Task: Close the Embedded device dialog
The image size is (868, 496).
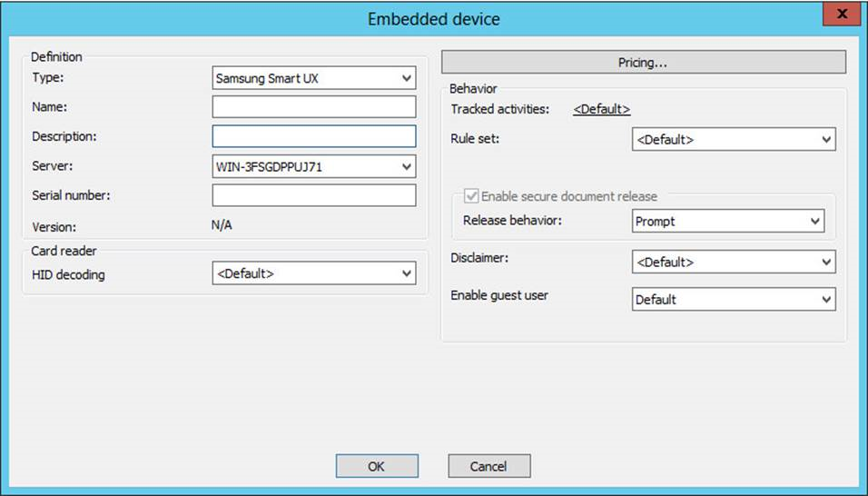Action: pos(842,15)
